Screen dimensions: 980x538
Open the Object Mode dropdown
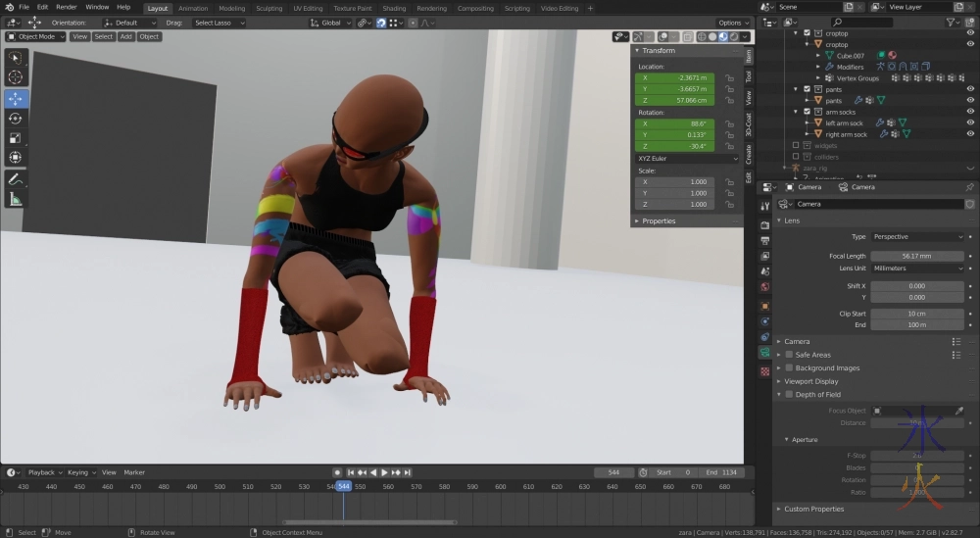(x=36, y=36)
